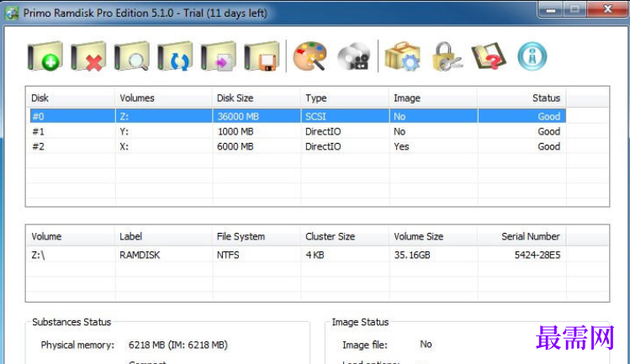Open disk properties magnifier icon

coord(132,56)
